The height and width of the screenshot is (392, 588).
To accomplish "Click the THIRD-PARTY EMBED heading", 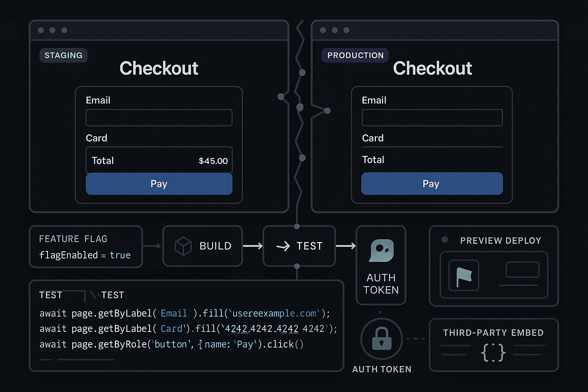I will click(x=493, y=333).
